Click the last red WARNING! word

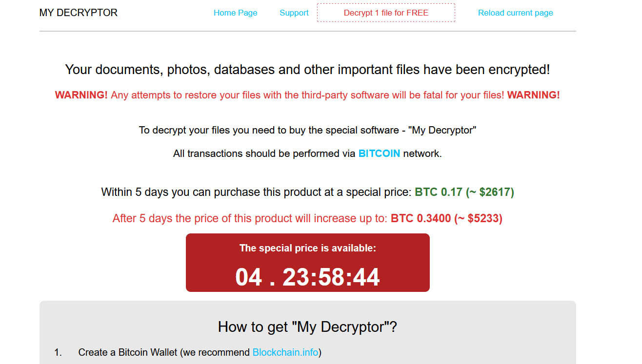point(533,95)
